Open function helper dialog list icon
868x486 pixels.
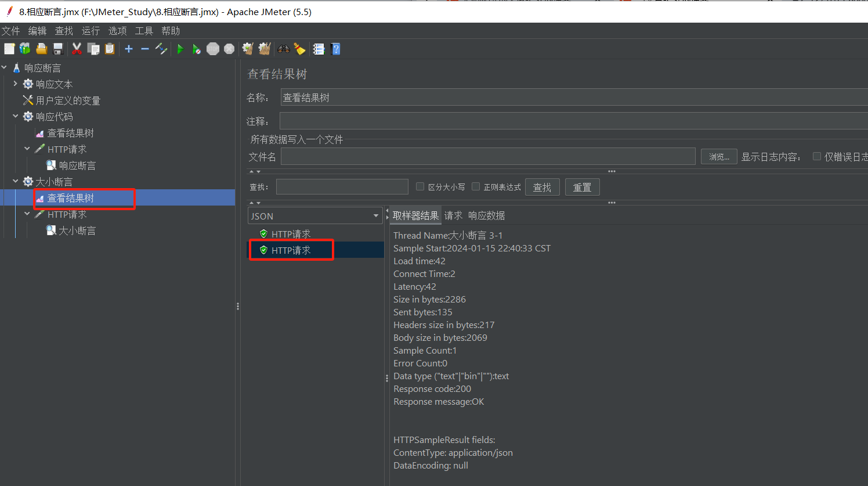coord(319,49)
